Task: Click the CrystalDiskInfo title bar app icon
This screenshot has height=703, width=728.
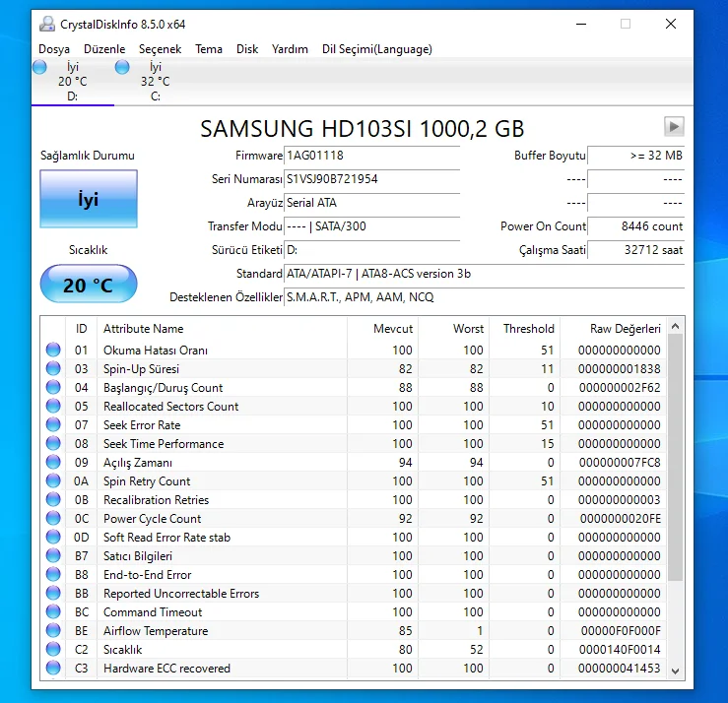Action: (x=47, y=24)
